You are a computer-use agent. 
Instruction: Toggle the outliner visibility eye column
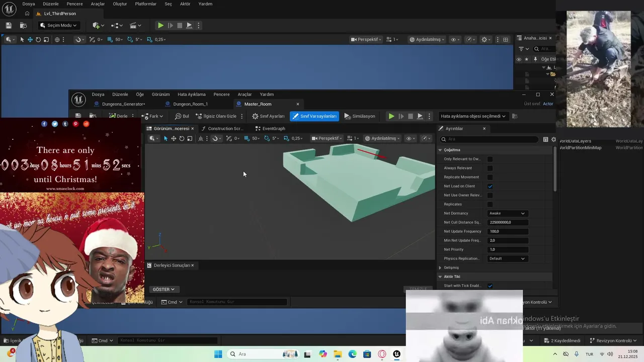(519, 59)
